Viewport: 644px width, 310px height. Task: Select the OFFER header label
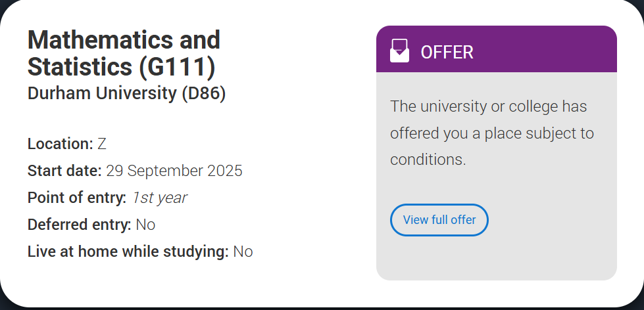click(x=447, y=53)
